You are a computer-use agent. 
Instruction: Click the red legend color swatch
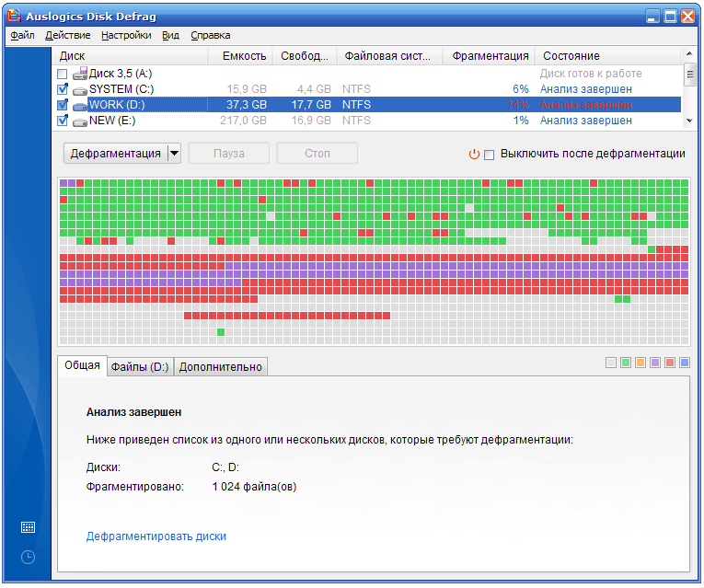coord(670,363)
